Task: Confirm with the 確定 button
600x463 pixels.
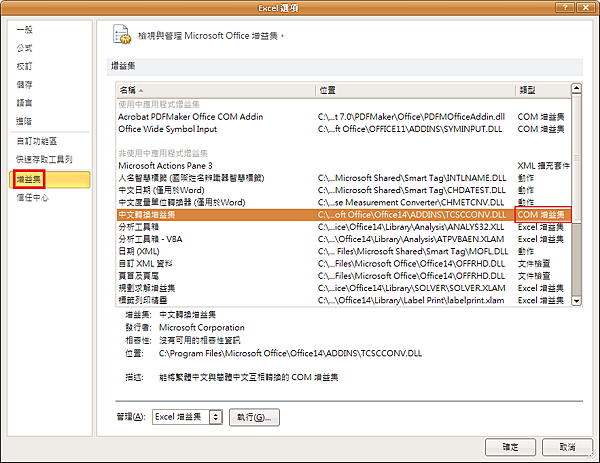Action: point(510,447)
